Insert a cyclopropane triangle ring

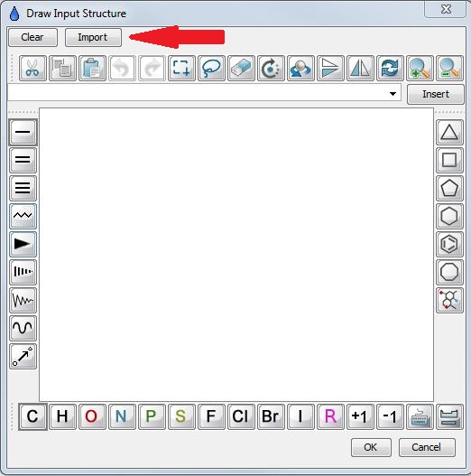click(x=449, y=132)
